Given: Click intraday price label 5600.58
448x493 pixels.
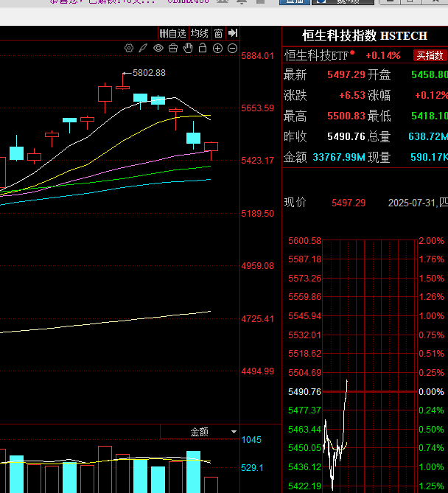Looking at the screenshot, I should point(304,241).
